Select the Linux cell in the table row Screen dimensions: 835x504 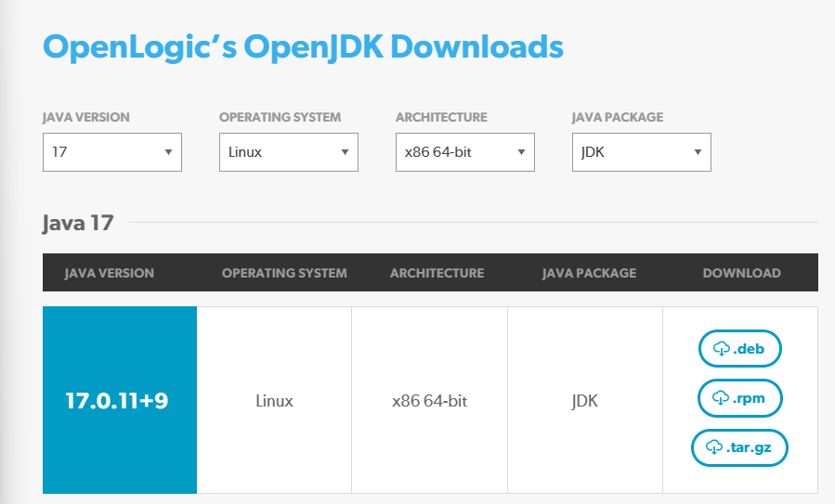pyautogui.click(x=274, y=400)
